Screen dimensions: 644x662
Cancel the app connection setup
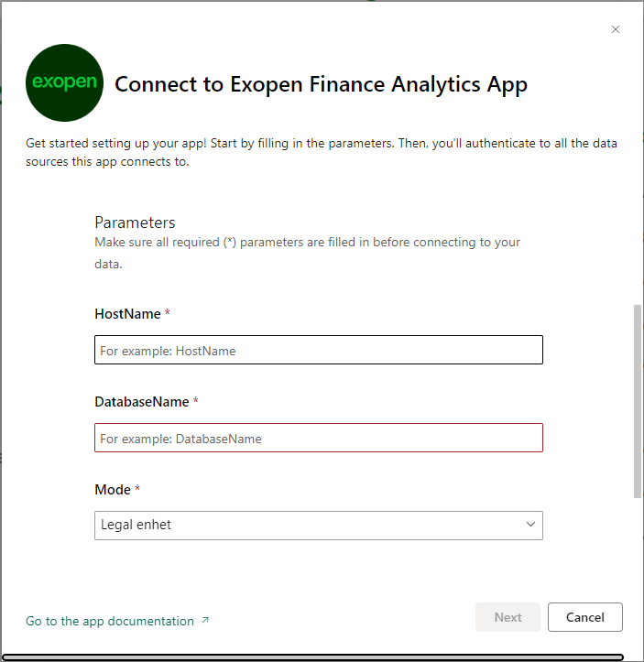584,617
